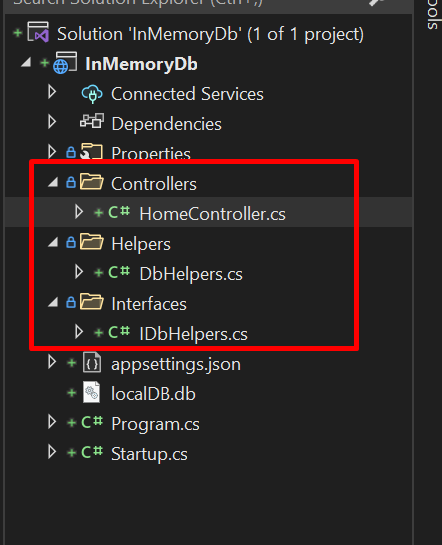Click the Visual Studio solution icon
442x545 pixels.
38,32
